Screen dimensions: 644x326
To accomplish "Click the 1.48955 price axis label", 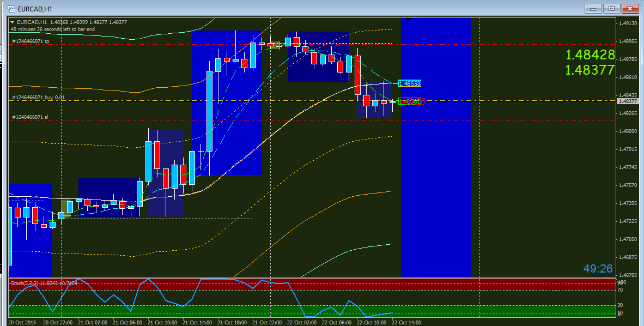I will [628, 41].
